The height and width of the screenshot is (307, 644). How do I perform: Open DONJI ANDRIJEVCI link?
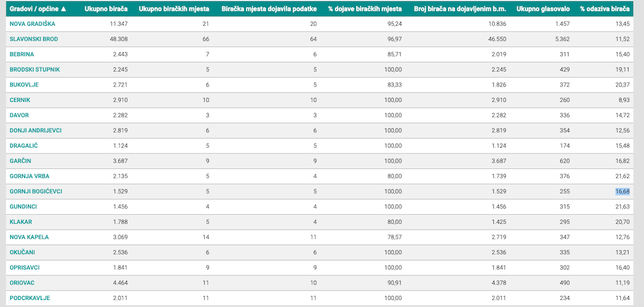[x=35, y=130]
